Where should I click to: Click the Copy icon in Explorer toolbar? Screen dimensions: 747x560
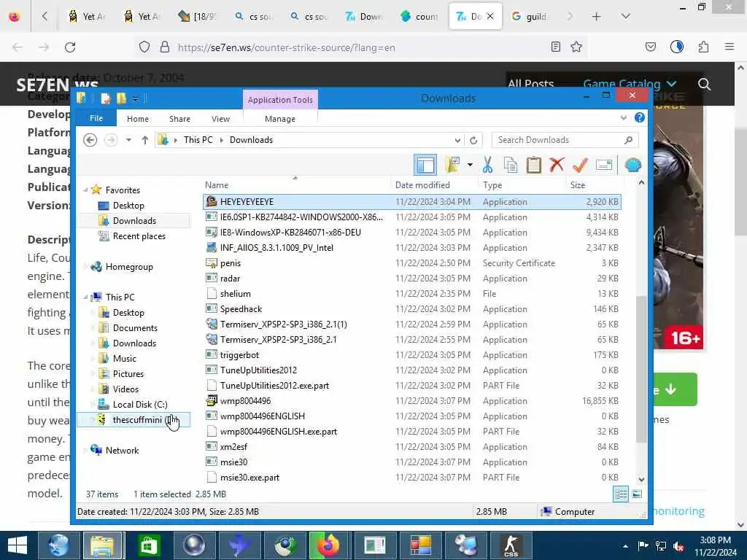point(511,166)
